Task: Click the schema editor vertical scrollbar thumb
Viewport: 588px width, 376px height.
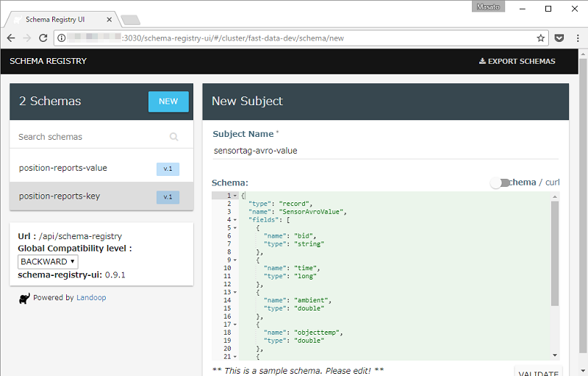Action: point(555,254)
